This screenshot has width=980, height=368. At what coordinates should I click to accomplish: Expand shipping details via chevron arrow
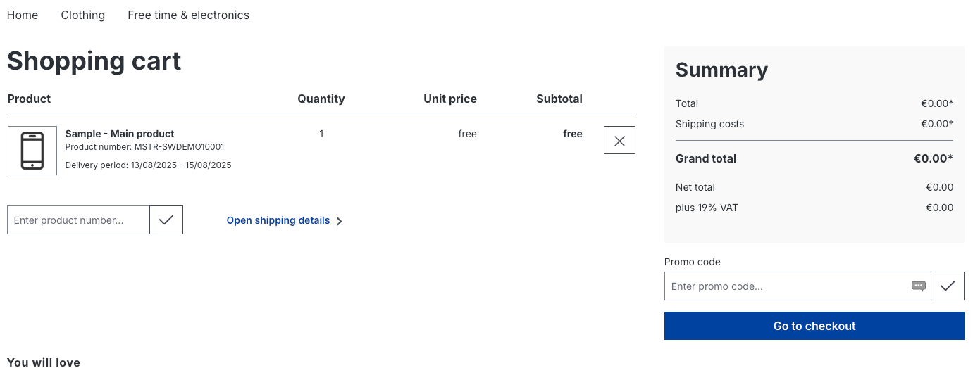(340, 221)
